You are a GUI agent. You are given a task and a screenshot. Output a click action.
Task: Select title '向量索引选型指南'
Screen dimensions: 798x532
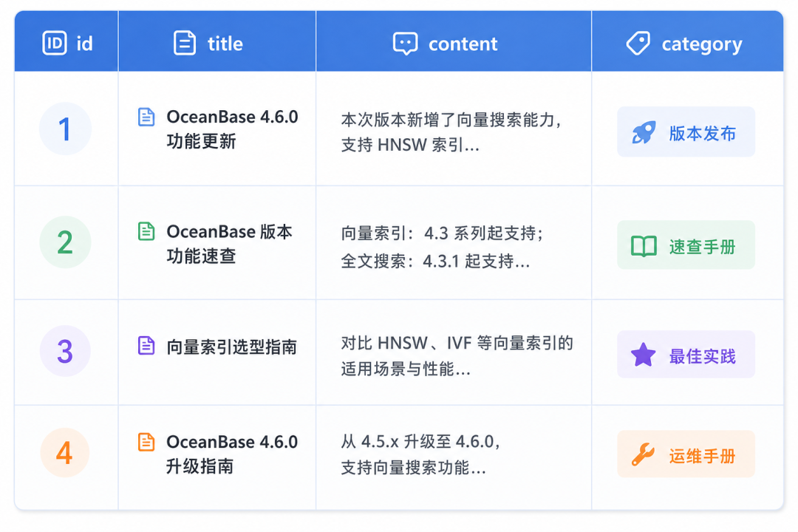click(x=231, y=347)
